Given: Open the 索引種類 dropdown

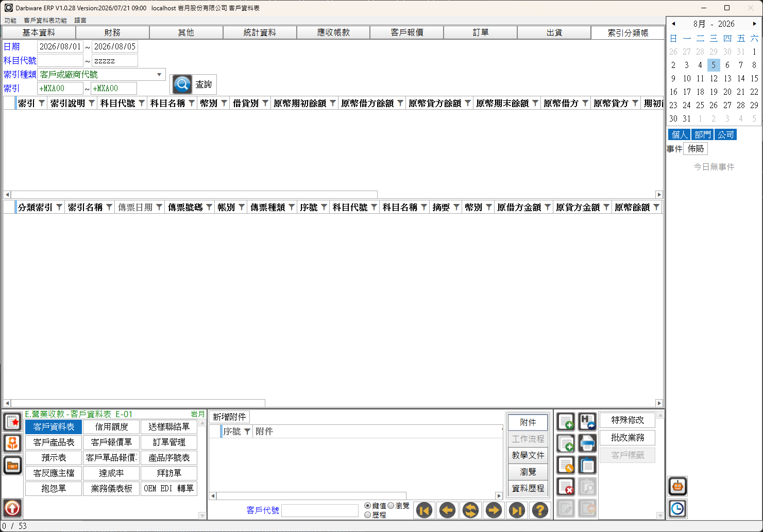Looking at the screenshot, I should [x=159, y=75].
